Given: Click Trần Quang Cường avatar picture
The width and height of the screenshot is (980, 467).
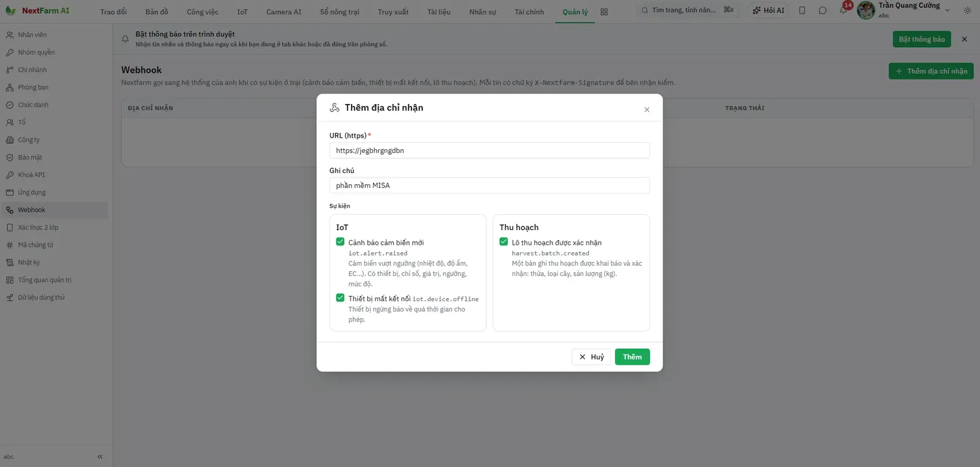Looking at the screenshot, I should coord(865,10).
